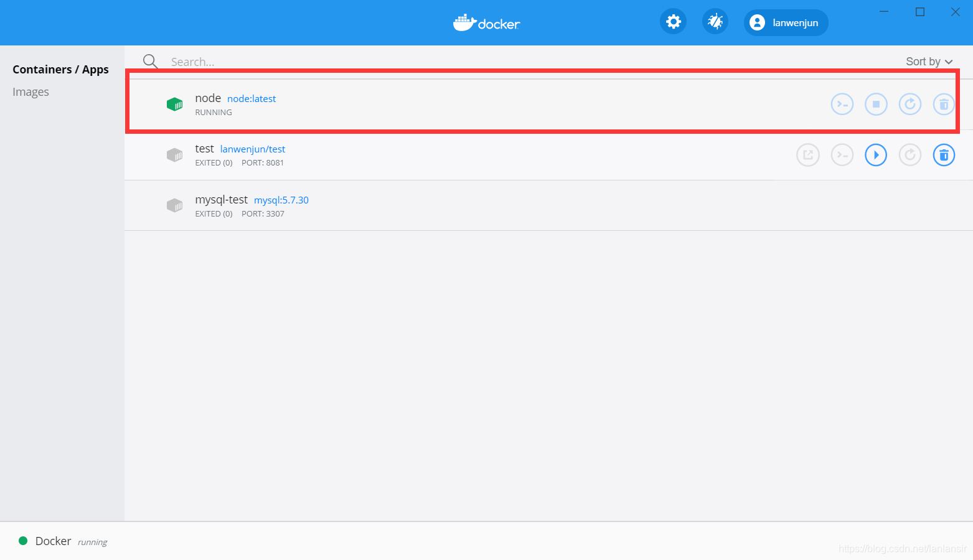The width and height of the screenshot is (973, 560).
Task: Select the mysql-test container name
Action: coord(221,200)
